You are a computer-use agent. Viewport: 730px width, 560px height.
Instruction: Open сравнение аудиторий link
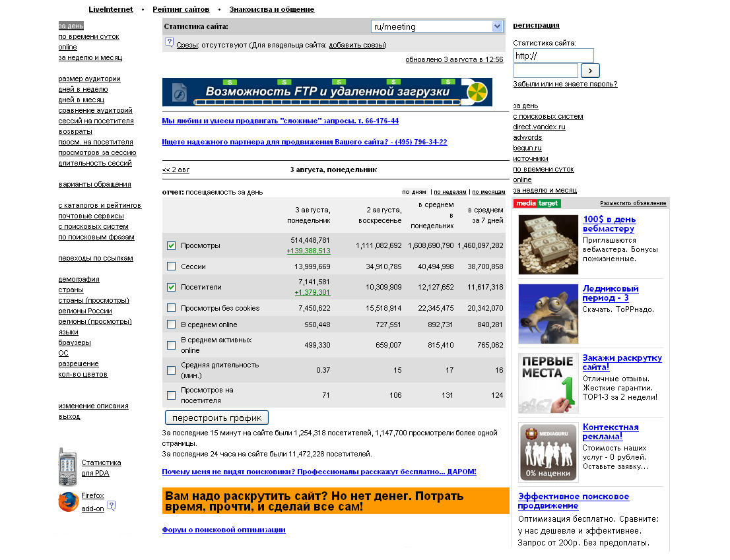tap(96, 110)
